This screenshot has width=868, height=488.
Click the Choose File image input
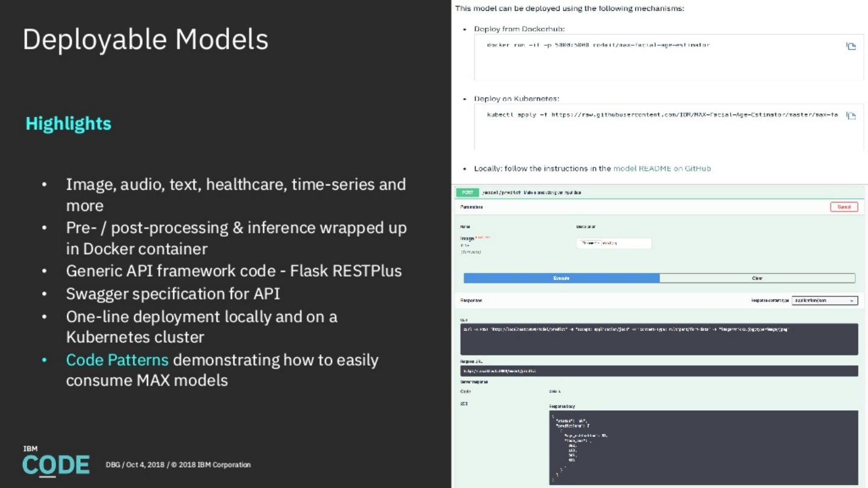point(614,243)
